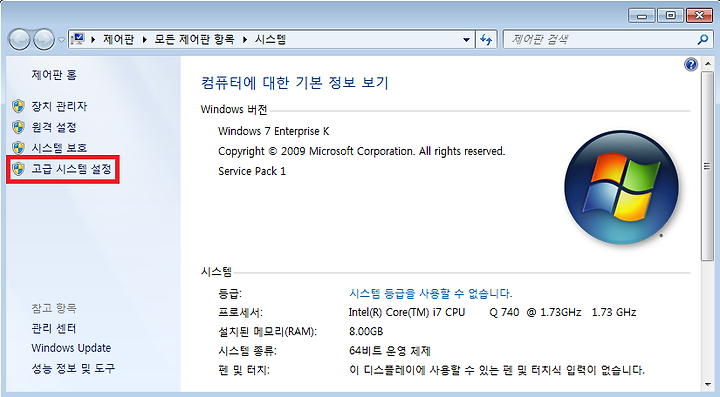Open 시스템 보호 link
Screen dimensions: 720x397
coord(59,148)
